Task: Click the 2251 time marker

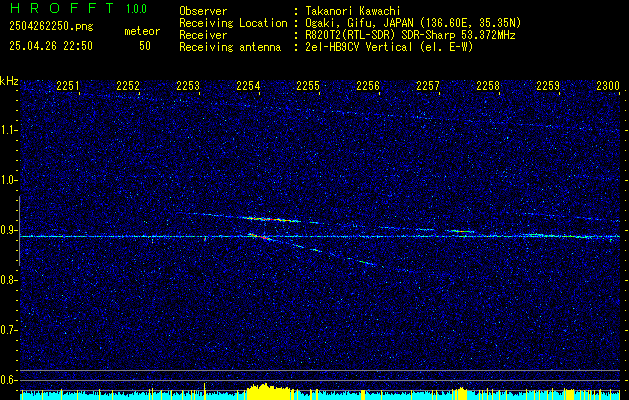Action: click(68, 85)
